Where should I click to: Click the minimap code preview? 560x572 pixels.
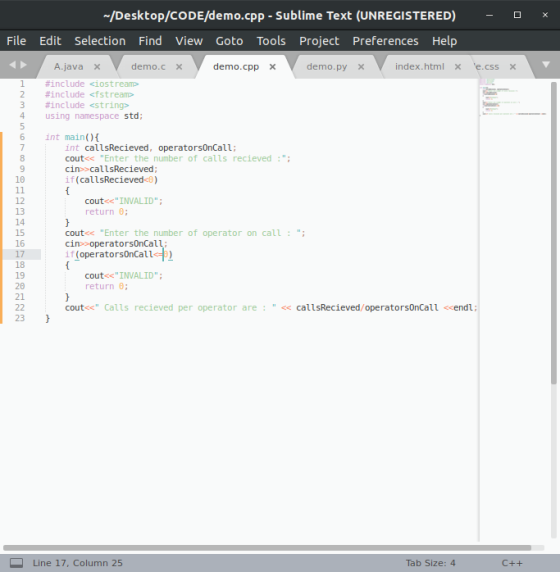[x=514, y=97]
